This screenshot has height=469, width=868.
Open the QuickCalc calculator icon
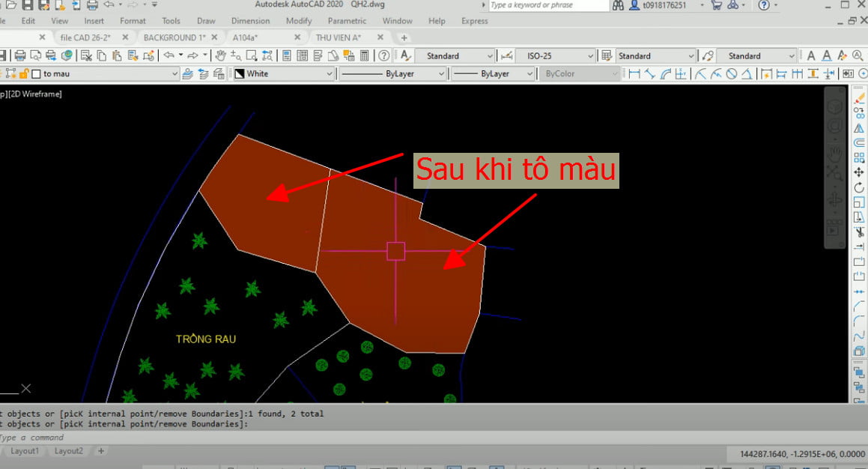(364, 55)
